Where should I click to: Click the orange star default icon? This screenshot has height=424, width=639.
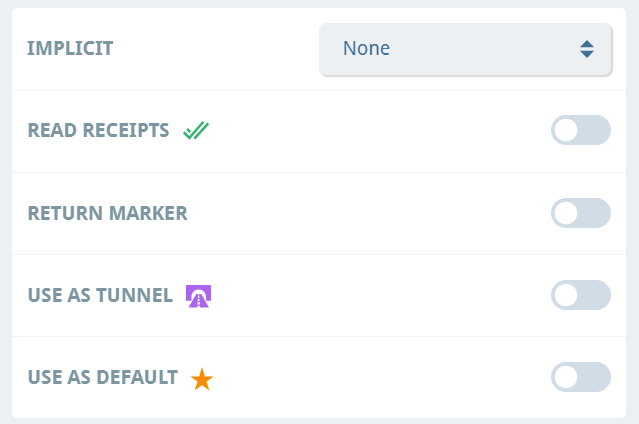pyautogui.click(x=202, y=379)
